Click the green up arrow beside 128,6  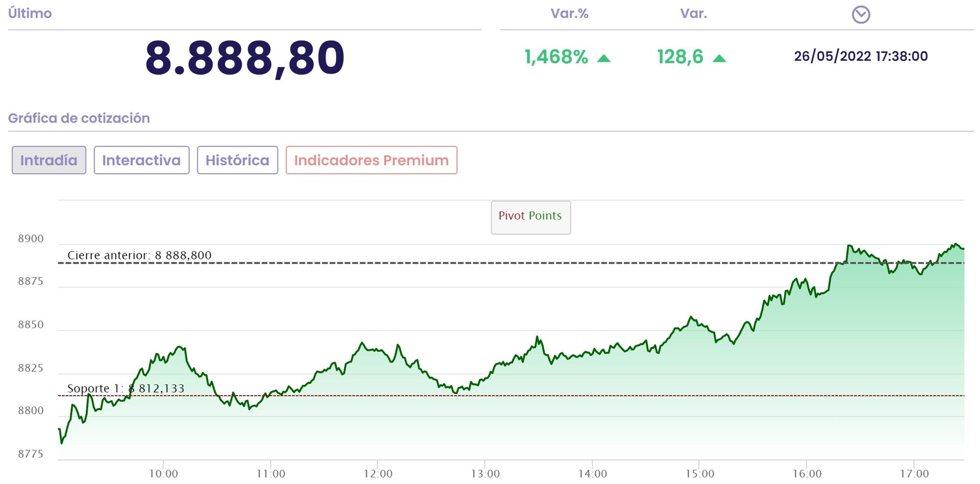pos(719,58)
